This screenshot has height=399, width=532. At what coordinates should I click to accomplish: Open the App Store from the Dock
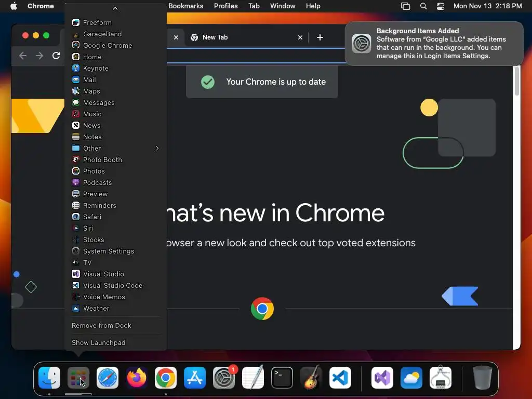click(x=195, y=377)
